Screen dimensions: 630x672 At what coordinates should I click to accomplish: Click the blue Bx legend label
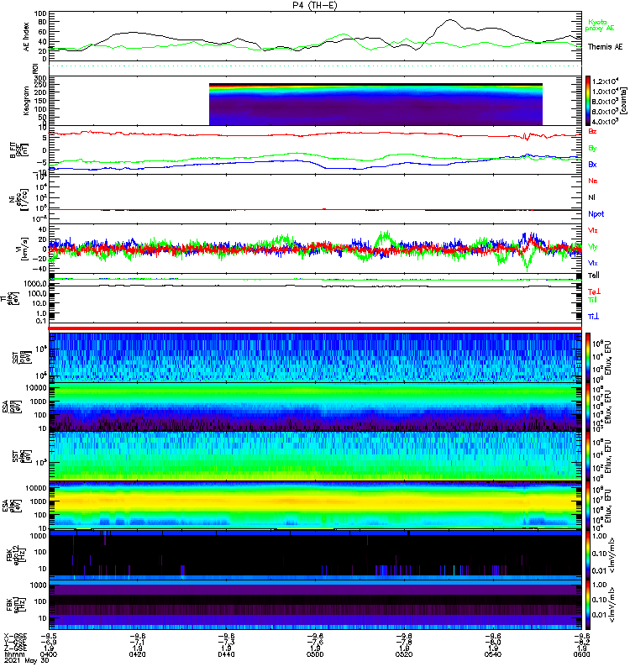(592, 164)
